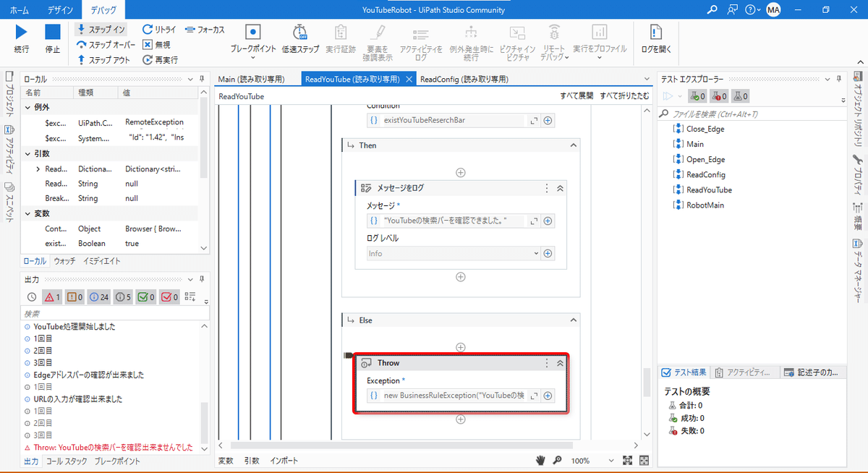Toggle 低速ステップ (Slow Step) icon
Viewport: 868px width, 473px height.
299,33
